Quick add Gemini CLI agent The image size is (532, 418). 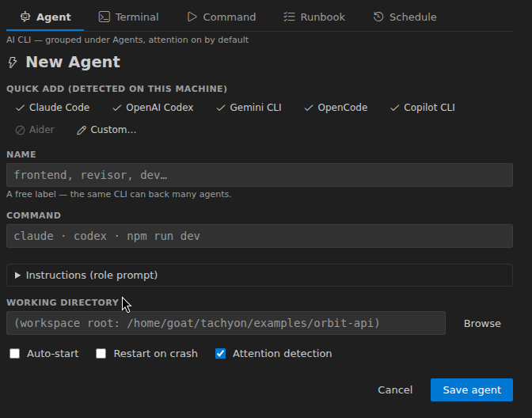(249, 108)
